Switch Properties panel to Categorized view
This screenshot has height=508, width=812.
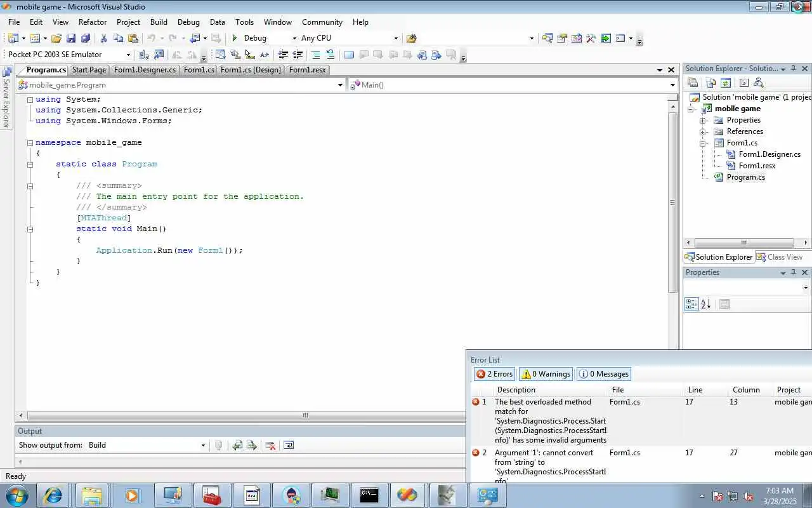pos(691,304)
